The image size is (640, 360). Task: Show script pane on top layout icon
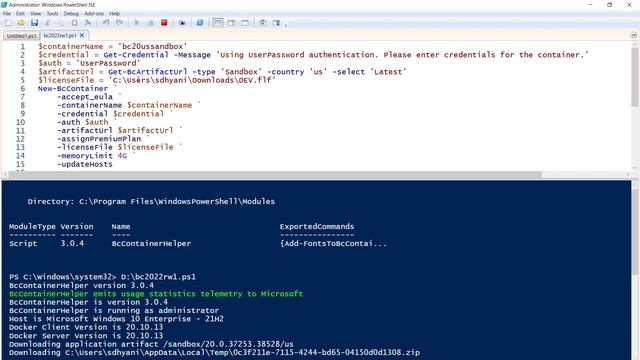(218, 23)
